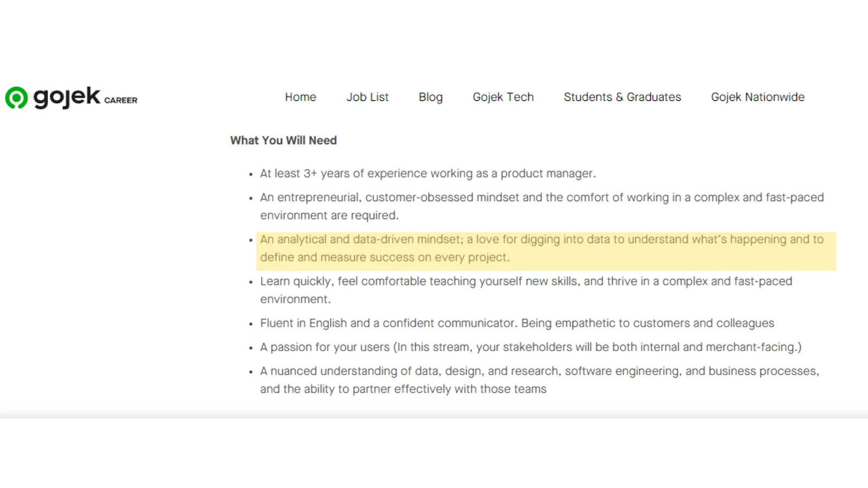Click the passion for users bullet point
This screenshot has width=868, height=488.
tap(531, 347)
